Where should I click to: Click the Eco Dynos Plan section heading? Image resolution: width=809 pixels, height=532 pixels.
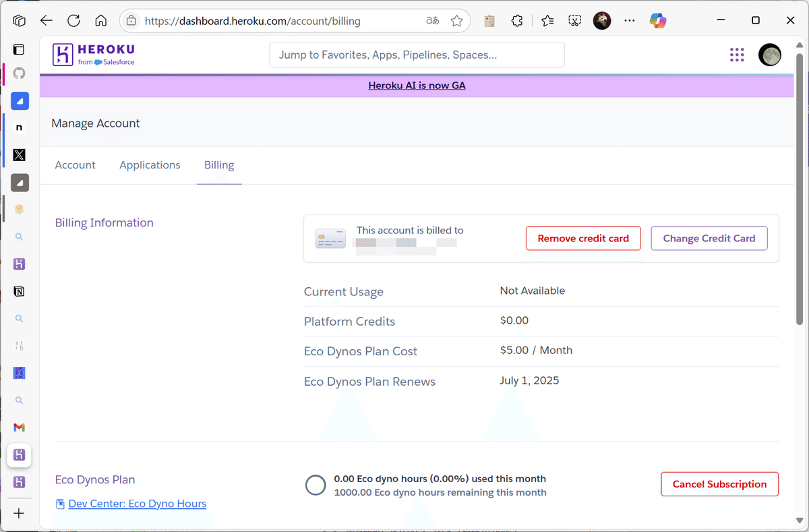95,479
